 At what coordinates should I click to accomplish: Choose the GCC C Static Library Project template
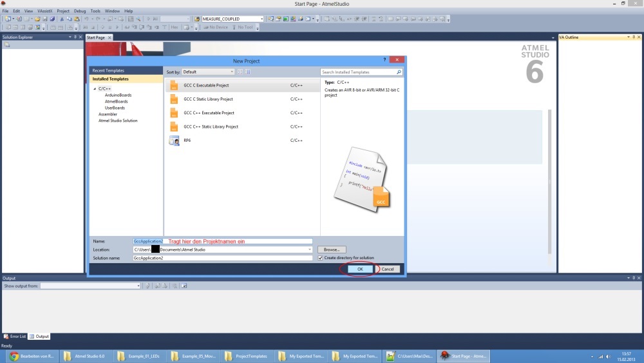coord(208,99)
